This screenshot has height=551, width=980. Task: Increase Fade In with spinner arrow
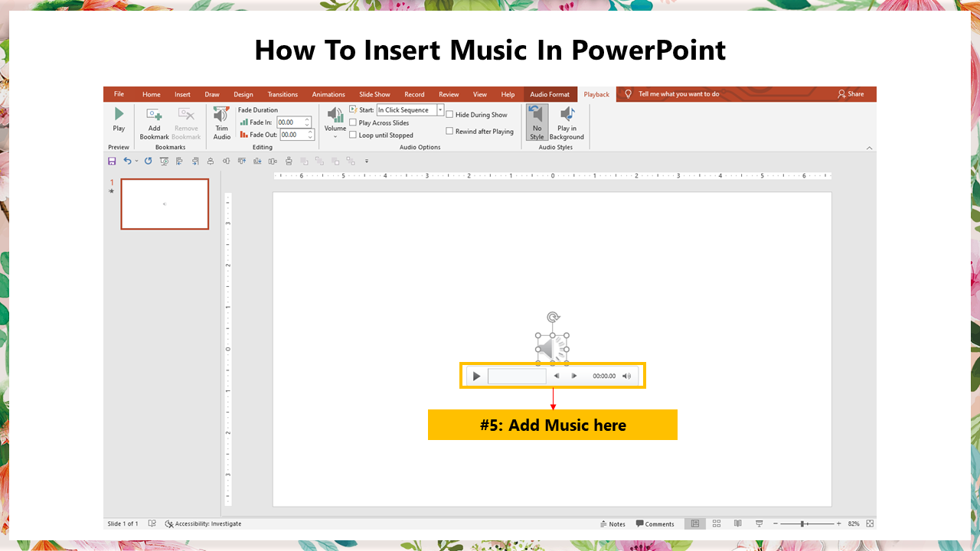click(x=308, y=119)
